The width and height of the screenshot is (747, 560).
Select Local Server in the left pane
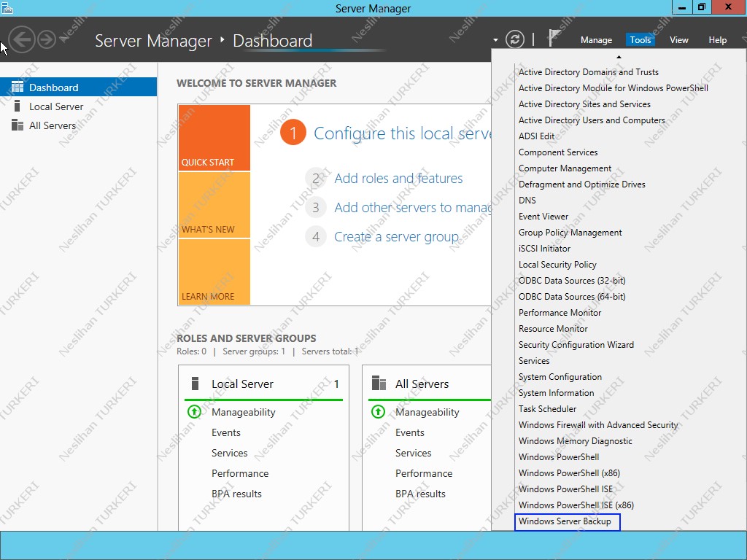coord(55,106)
